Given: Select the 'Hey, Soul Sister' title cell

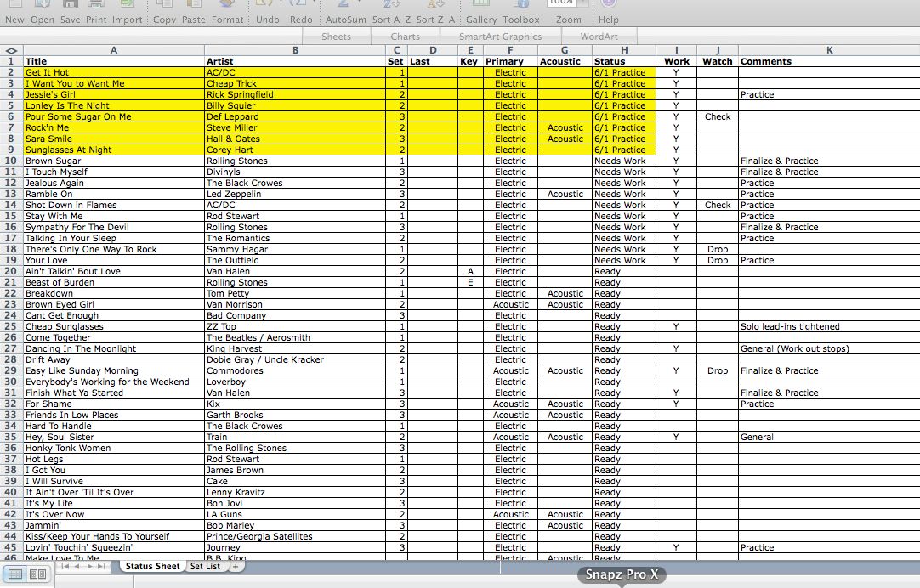Looking at the screenshot, I should tap(114, 437).
